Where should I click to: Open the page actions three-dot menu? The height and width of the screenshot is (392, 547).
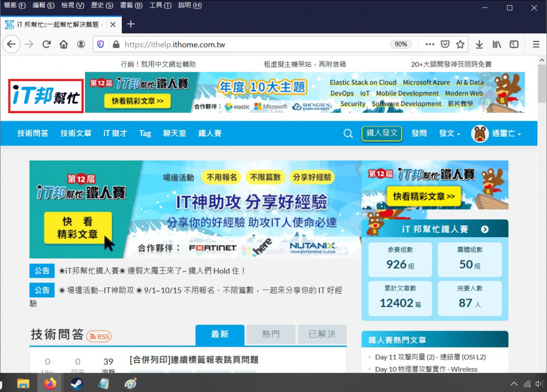click(x=430, y=44)
